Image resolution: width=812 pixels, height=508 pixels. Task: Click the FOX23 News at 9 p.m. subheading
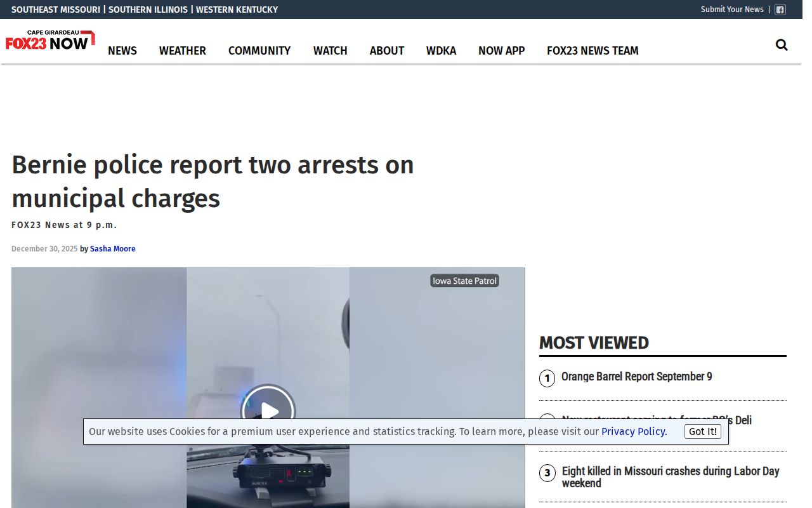click(x=64, y=225)
